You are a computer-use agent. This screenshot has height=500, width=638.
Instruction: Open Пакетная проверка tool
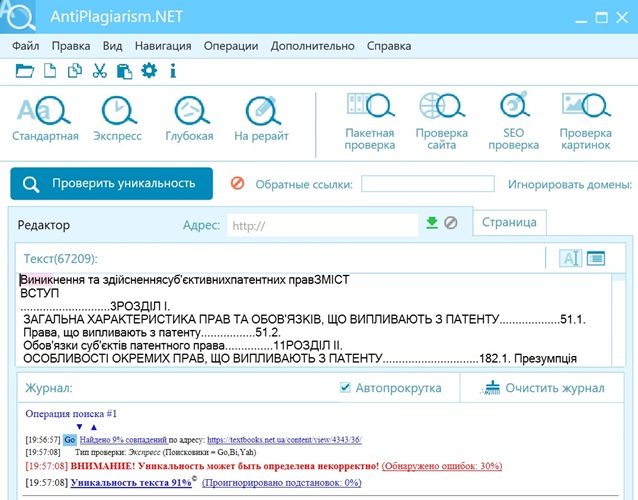click(x=369, y=122)
